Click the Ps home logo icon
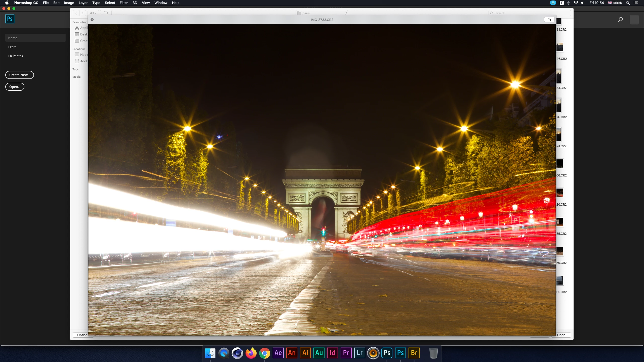644x362 pixels. [x=10, y=19]
